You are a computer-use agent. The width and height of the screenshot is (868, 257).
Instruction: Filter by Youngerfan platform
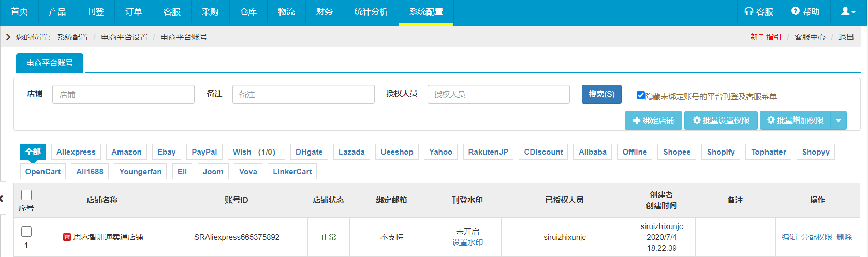click(140, 172)
